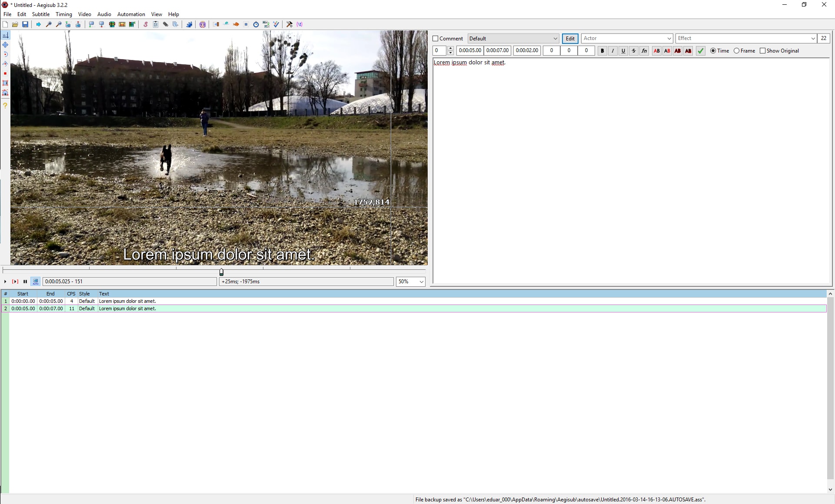Open the Automation menu
This screenshot has height=504, width=835.
coord(131,14)
